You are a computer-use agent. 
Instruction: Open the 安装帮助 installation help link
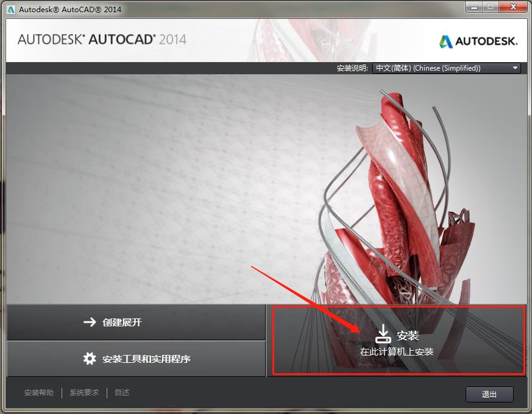coord(38,393)
